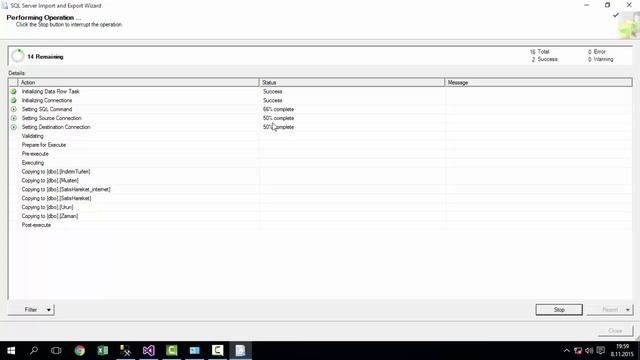640x360 pixels.
Task: Click the SQL Server wizard icon in title bar
Action: coord(4,5)
